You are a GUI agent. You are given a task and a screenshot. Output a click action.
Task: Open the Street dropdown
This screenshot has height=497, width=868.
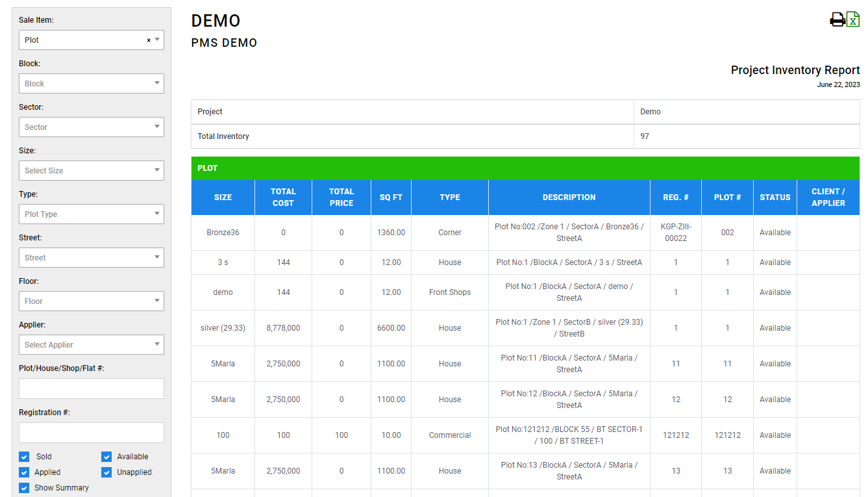point(92,258)
